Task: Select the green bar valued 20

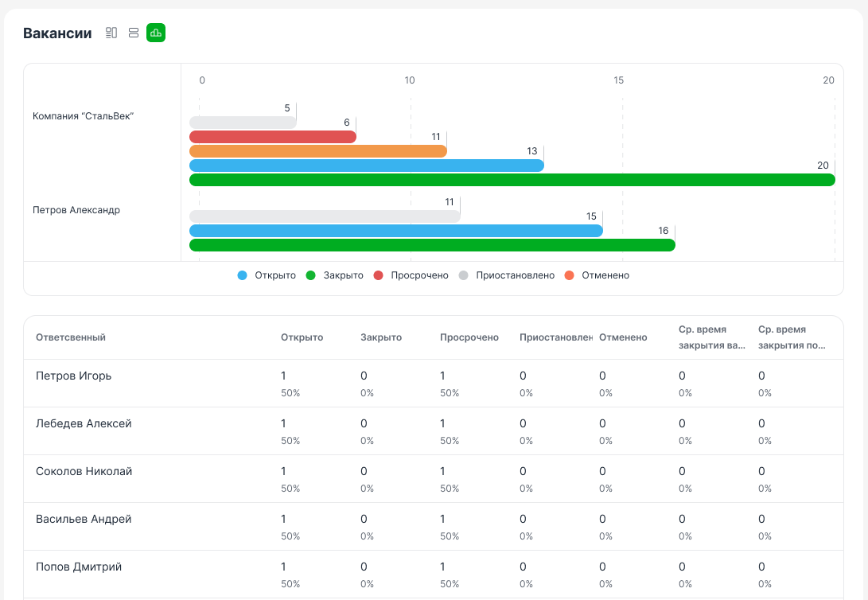Action: 512,180
